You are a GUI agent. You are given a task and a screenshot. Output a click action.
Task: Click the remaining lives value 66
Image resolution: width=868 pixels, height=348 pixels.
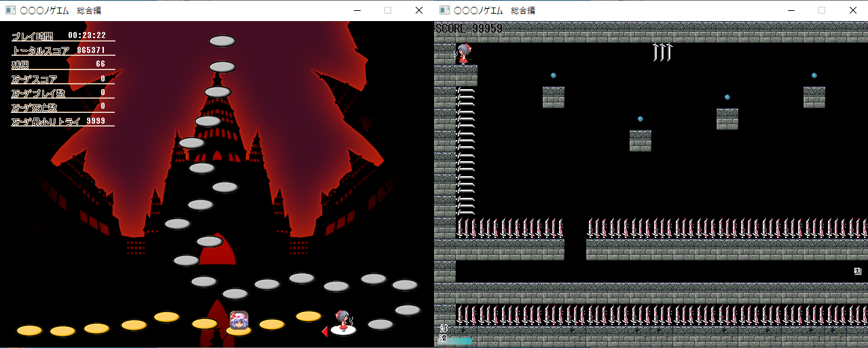[101, 64]
